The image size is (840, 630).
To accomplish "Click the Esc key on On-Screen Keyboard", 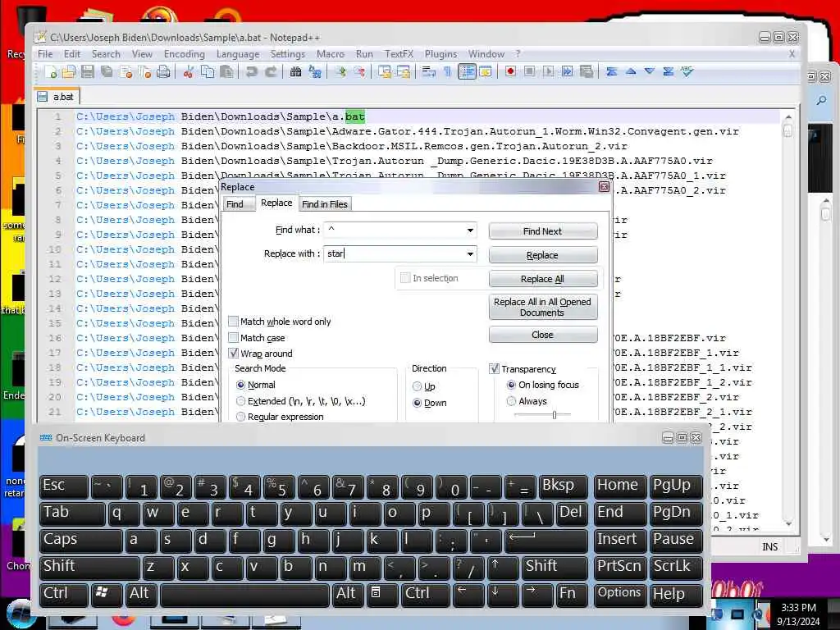I will tap(63, 486).
